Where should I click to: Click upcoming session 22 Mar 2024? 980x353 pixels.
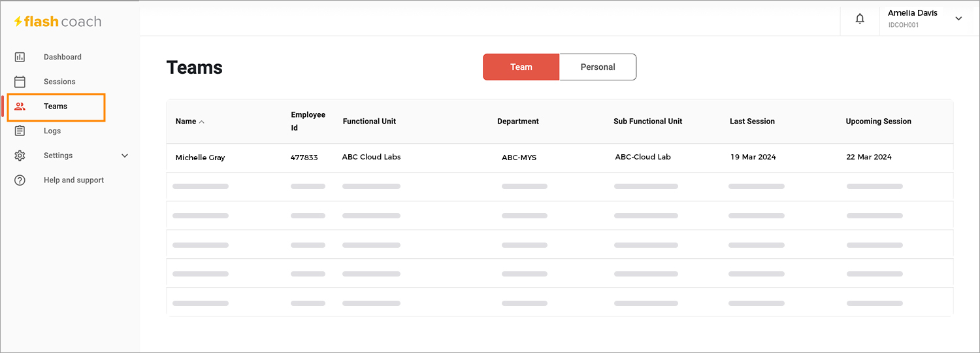coord(869,157)
